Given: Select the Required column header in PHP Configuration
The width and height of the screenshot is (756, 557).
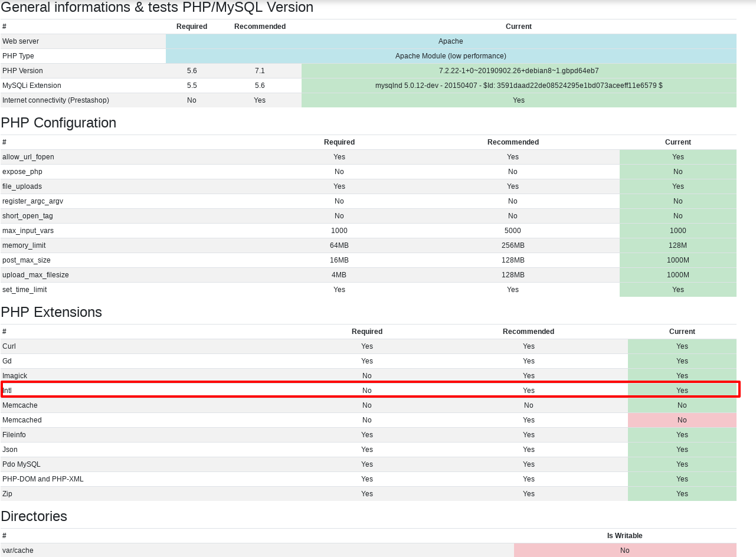Looking at the screenshot, I should click(x=339, y=142).
